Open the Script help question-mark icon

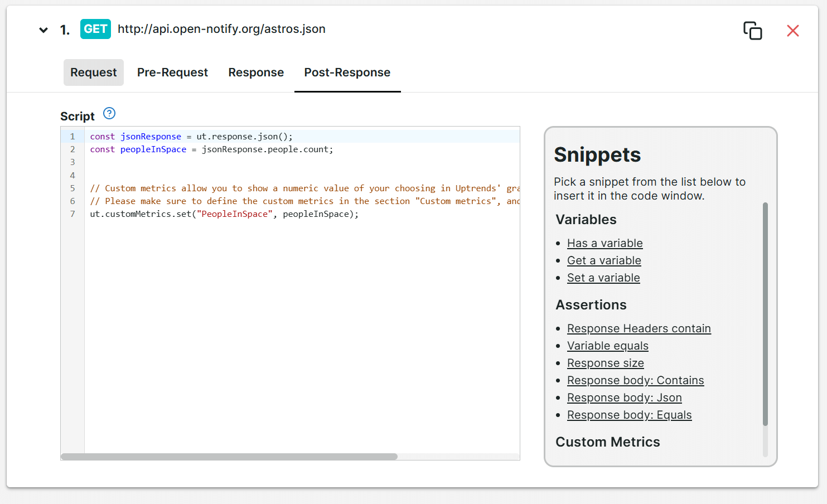tap(109, 113)
